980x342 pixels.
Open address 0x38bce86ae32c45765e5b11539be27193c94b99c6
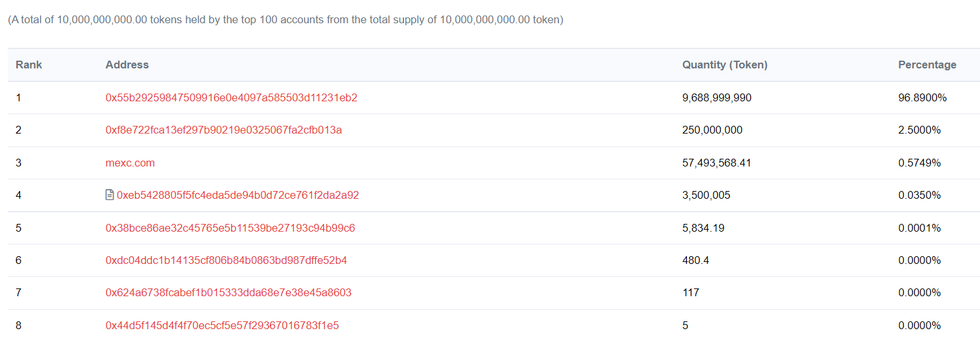click(x=230, y=228)
